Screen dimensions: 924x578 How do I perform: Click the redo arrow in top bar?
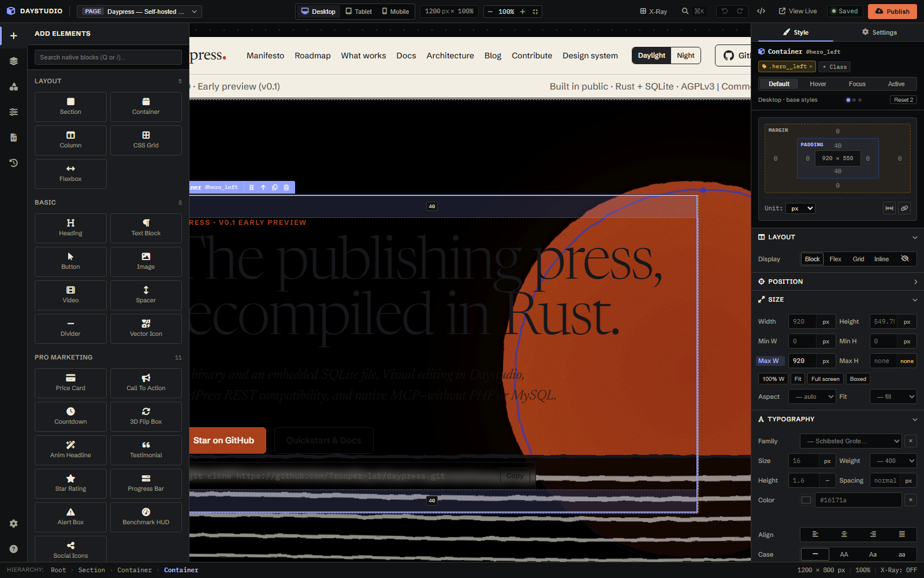tap(740, 11)
